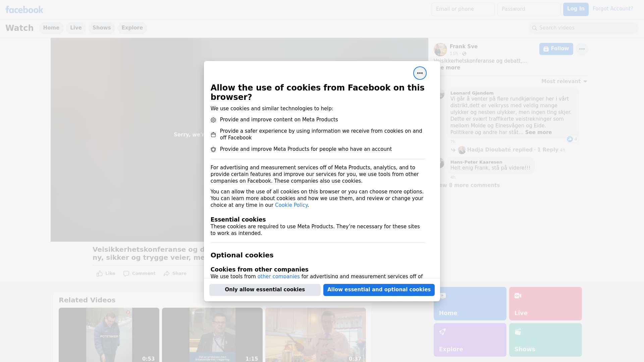The image size is (644, 362).
Task: Select the Live tab in Watch navigation
Action: (76, 28)
